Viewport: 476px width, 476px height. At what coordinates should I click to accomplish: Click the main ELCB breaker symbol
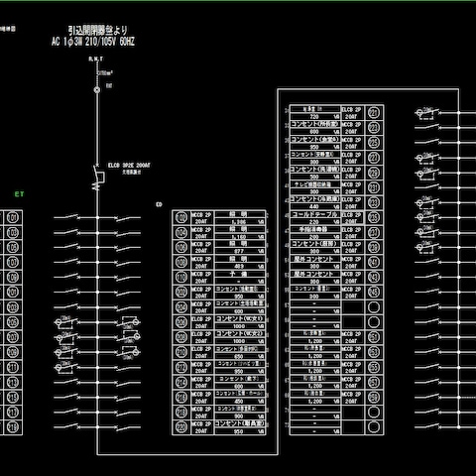point(98,177)
